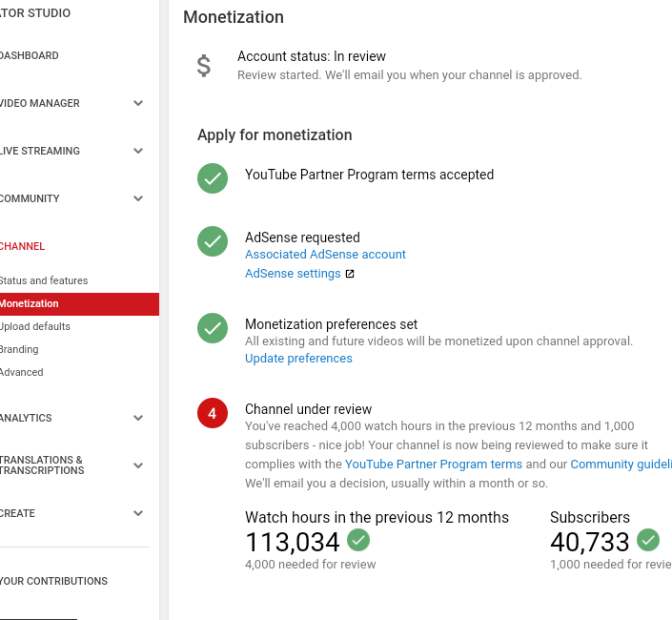Image resolution: width=672 pixels, height=620 pixels.
Task: Click 'All existing and future videos' description
Action: pyautogui.click(x=438, y=341)
